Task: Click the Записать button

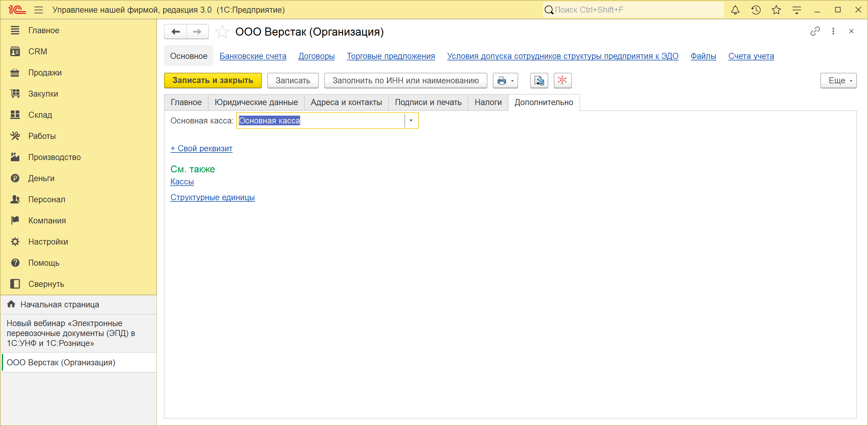Action: [x=293, y=81]
